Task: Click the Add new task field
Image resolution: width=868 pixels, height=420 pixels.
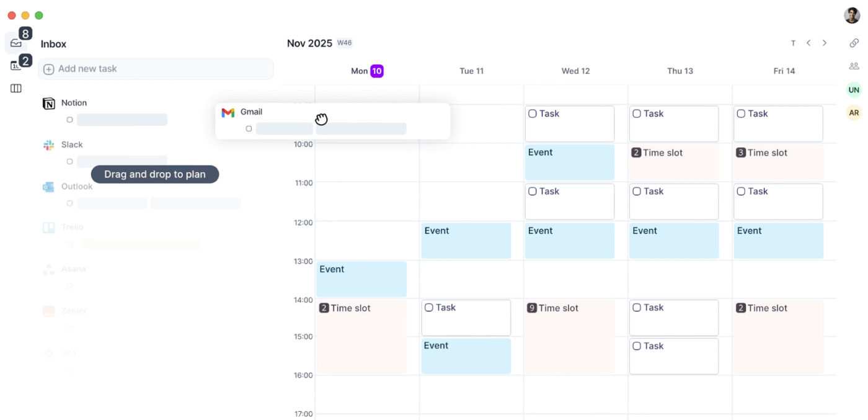Action: tap(156, 69)
